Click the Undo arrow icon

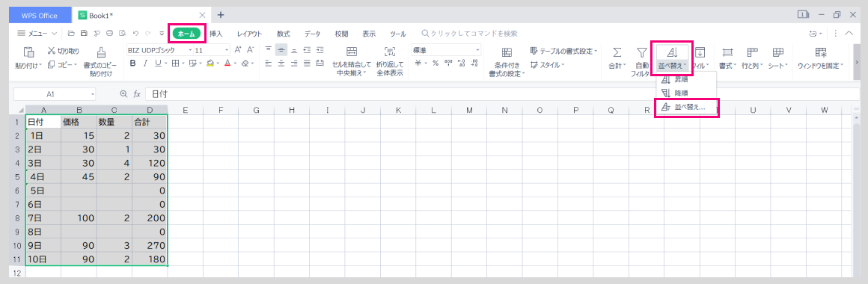[135, 34]
